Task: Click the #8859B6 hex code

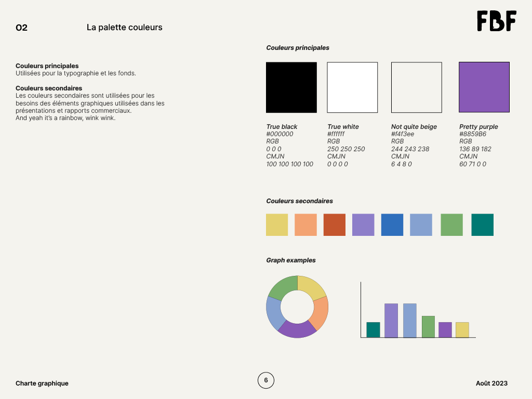Action: pyautogui.click(x=473, y=134)
